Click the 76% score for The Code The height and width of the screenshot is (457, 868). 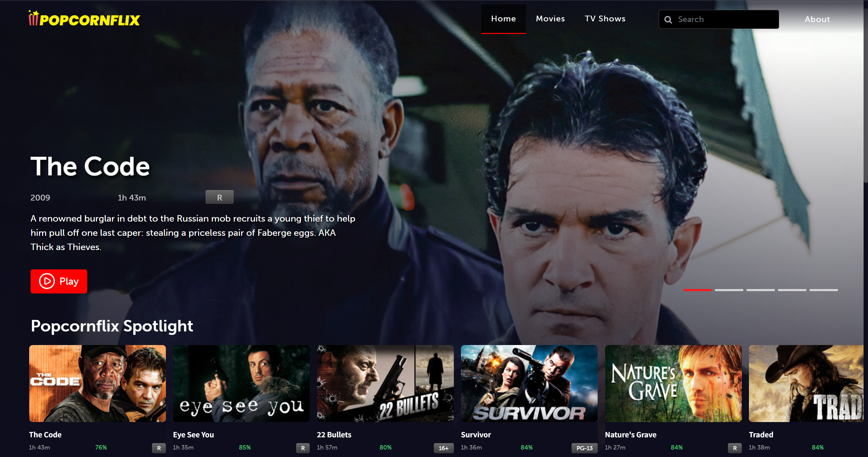point(101,448)
